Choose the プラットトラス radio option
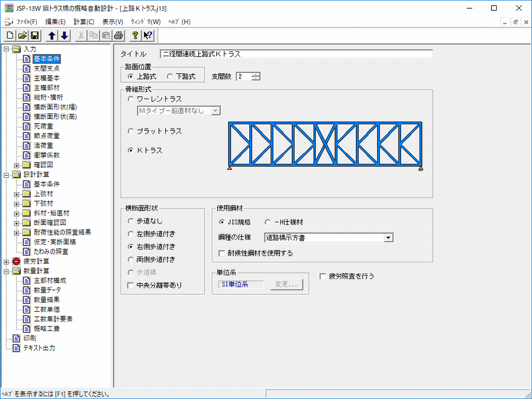532x399 pixels. click(x=131, y=131)
